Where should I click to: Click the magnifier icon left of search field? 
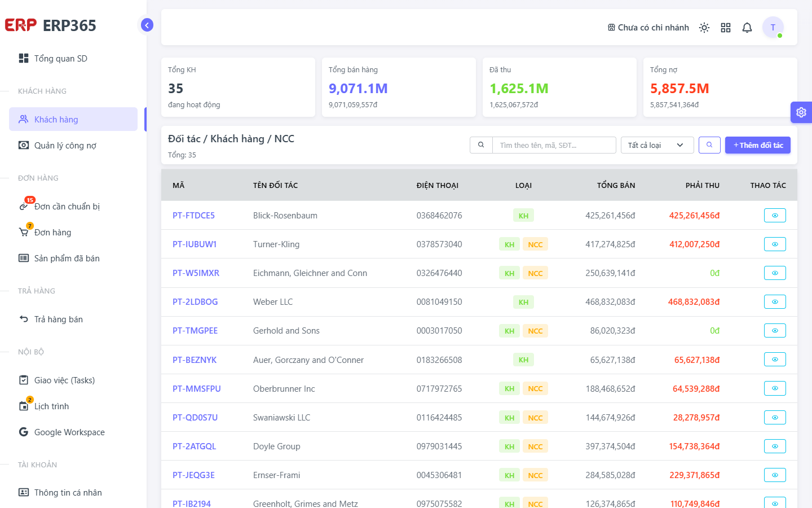481,145
